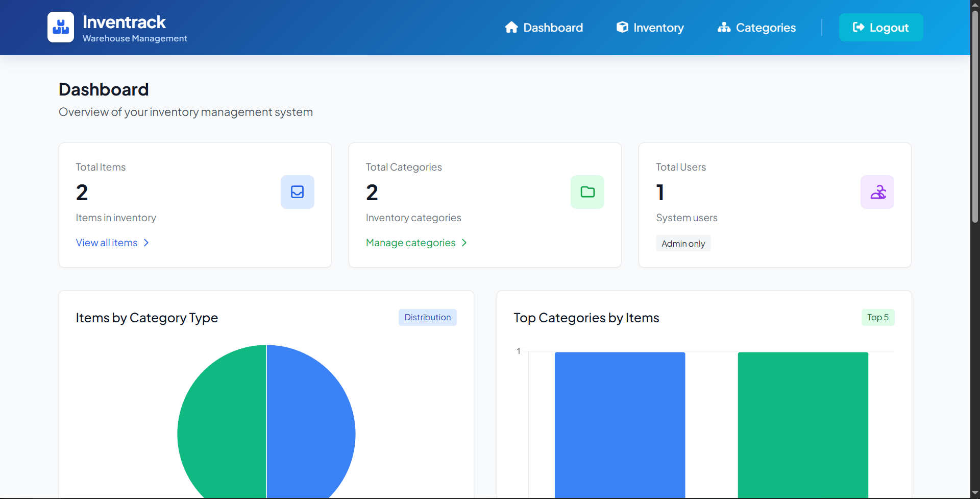The height and width of the screenshot is (499, 980).
Task: Click the scrollbar up arrow
Action: pos(975,5)
